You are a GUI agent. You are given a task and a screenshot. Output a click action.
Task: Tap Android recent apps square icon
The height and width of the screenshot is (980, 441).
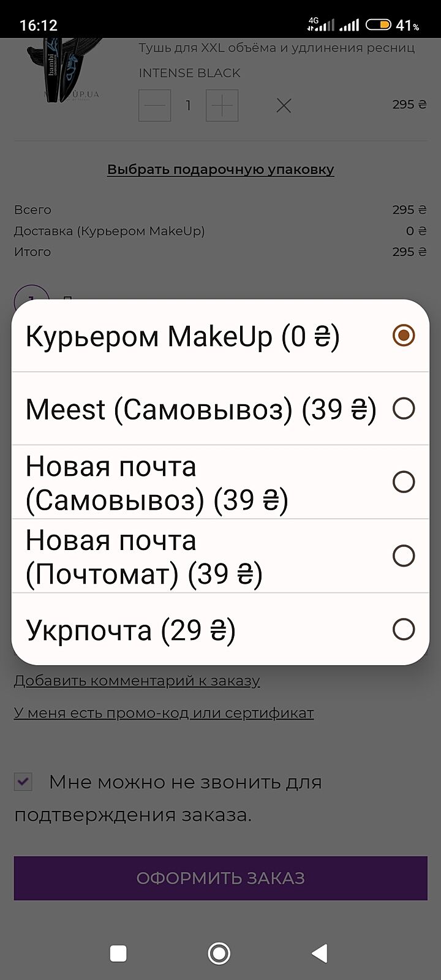click(x=118, y=953)
